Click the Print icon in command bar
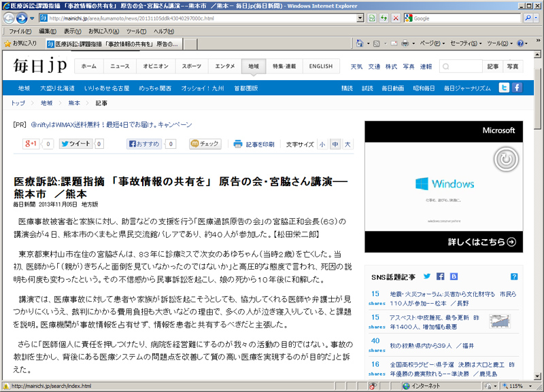This screenshot has height=392, width=544. (x=405, y=43)
